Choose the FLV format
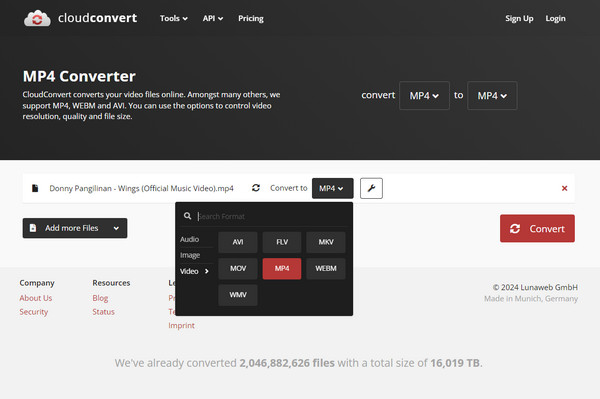 point(282,242)
